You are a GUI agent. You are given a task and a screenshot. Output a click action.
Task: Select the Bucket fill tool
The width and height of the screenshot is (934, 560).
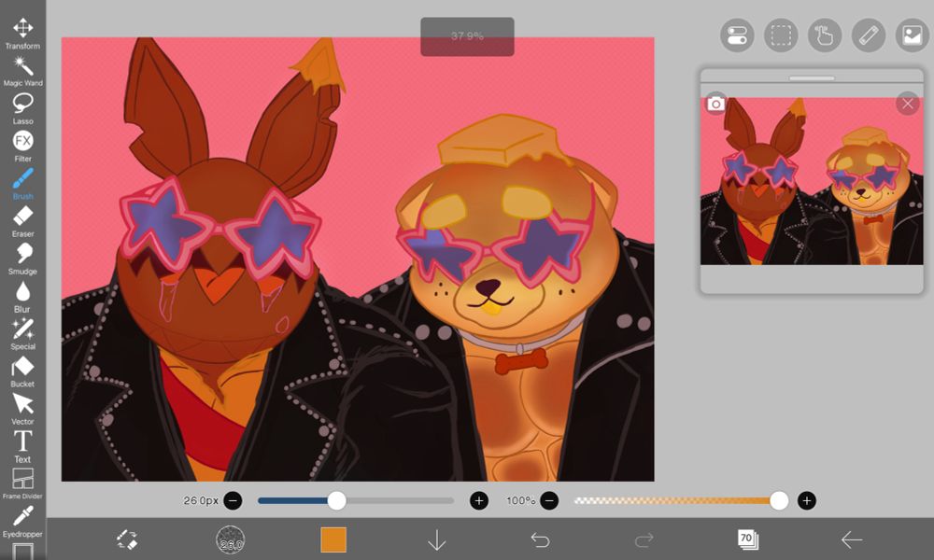[x=22, y=372]
